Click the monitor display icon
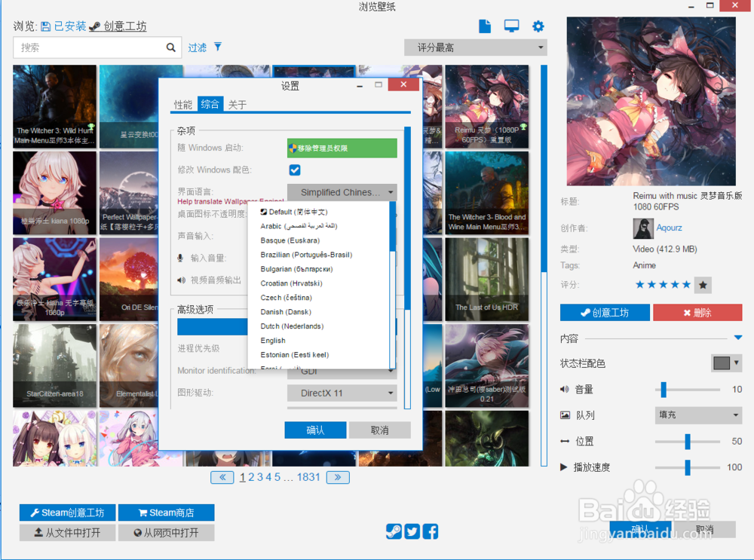The width and height of the screenshot is (754, 560). pyautogui.click(x=511, y=26)
